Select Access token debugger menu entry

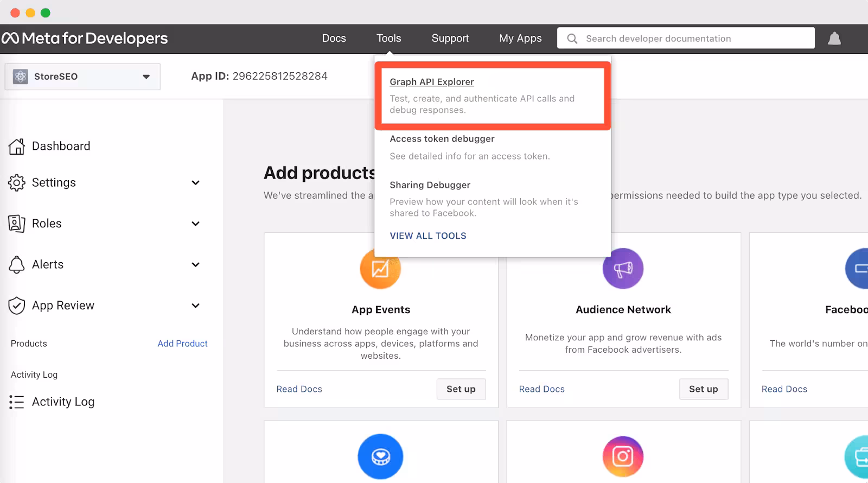coord(442,139)
